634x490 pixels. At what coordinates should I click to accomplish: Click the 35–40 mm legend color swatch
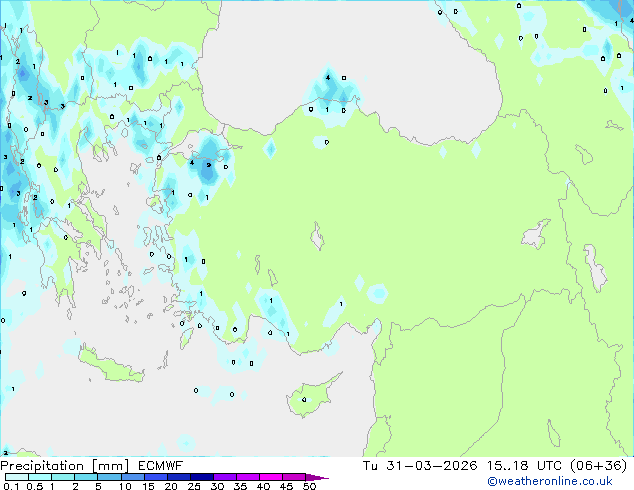(x=248, y=477)
